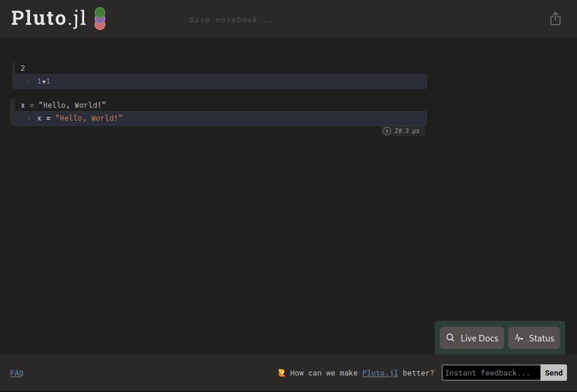Image resolution: width=577 pixels, height=392 pixels.
Task: Click the pulse icon in the Status button
Action: tap(519, 338)
